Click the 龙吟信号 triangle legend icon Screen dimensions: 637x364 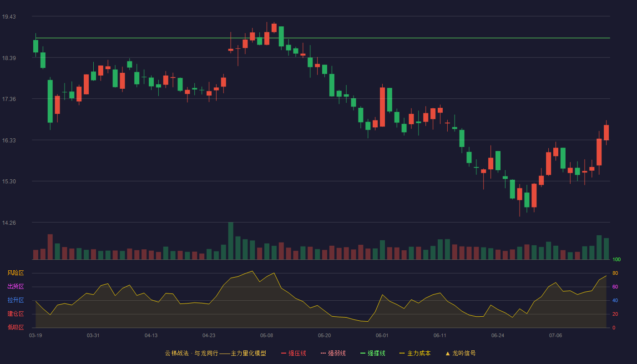[448, 353]
